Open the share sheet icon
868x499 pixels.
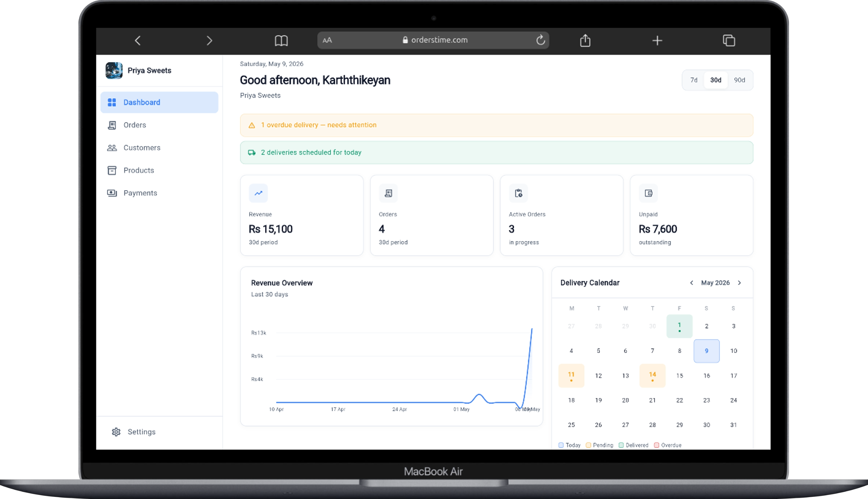coord(585,40)
